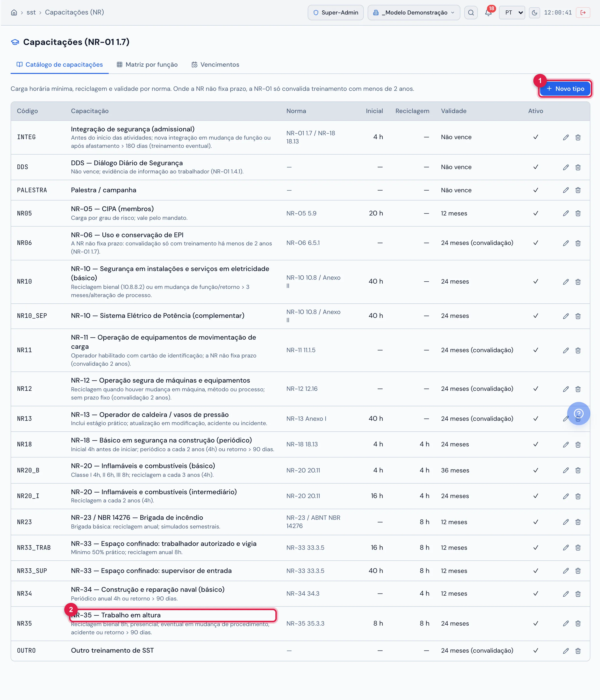The width and height of the screenshot is (600, 700).
Task: Edit the NR35 work at height row
Action: [566, 623]
